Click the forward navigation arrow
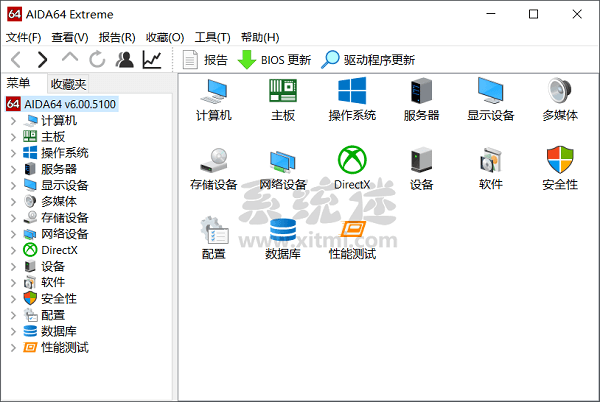Viewport: 600px width, 402px height. tap(42, 60)
